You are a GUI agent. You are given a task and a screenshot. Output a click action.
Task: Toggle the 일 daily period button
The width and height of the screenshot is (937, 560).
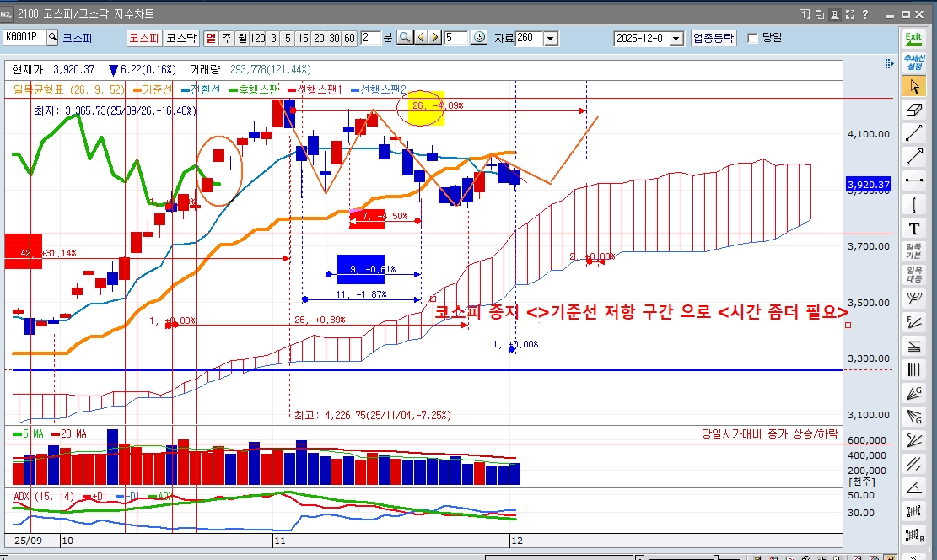(x=210, y=38)
